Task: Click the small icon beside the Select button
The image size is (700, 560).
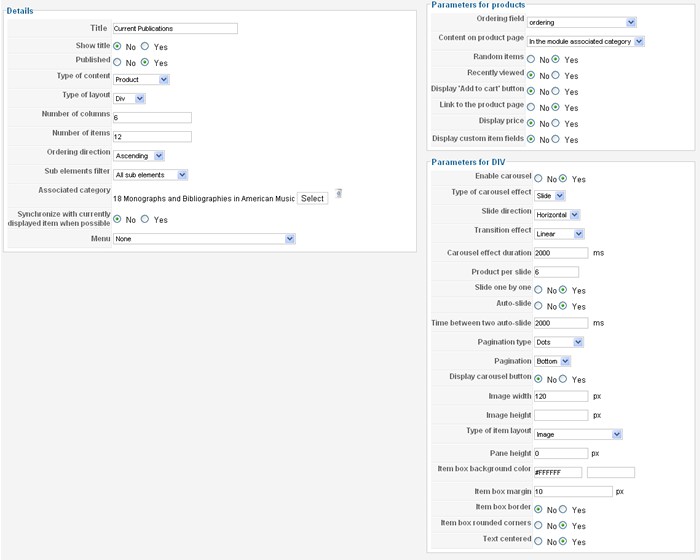Action: click(339, 194)
